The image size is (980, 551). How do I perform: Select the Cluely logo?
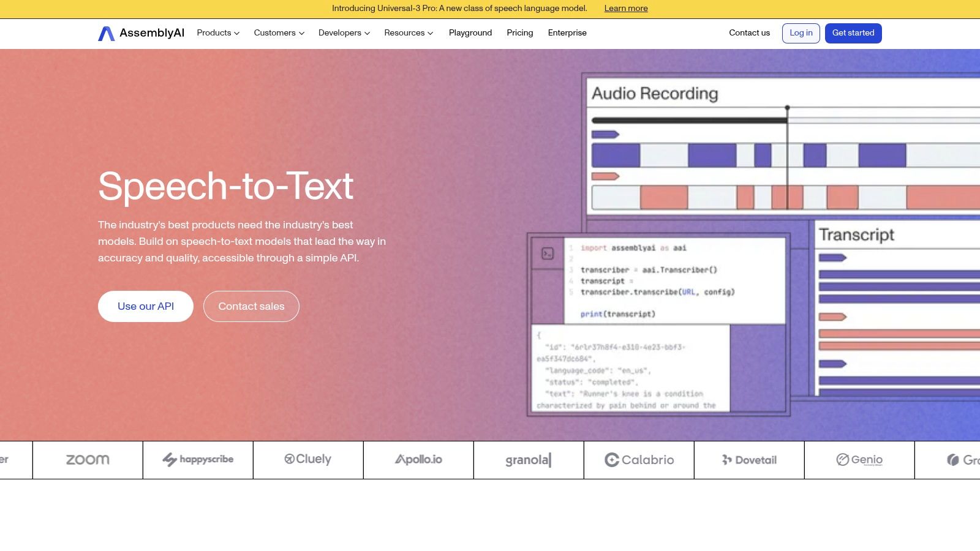(x=308, y=460)
